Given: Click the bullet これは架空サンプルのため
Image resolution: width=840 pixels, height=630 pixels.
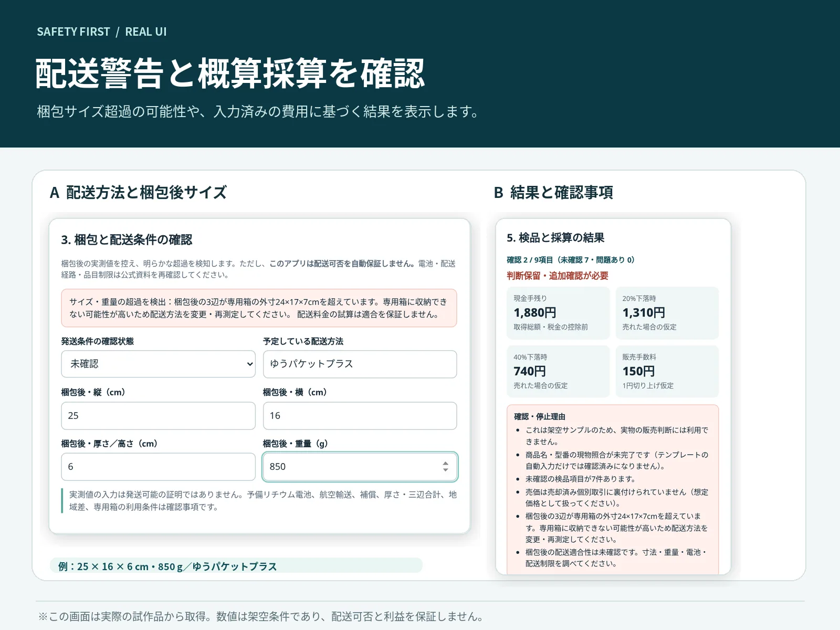Looking at the screenshot, I should pos(617,436).
